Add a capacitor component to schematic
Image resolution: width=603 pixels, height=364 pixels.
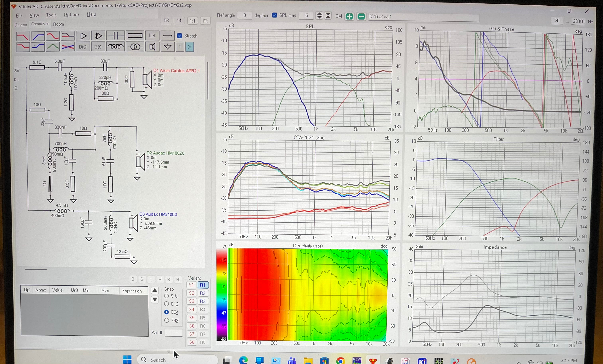pos(115,36)
